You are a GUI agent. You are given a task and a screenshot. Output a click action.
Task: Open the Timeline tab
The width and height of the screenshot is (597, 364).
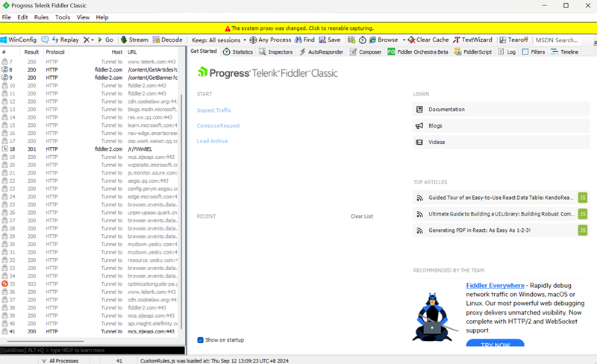565,51
